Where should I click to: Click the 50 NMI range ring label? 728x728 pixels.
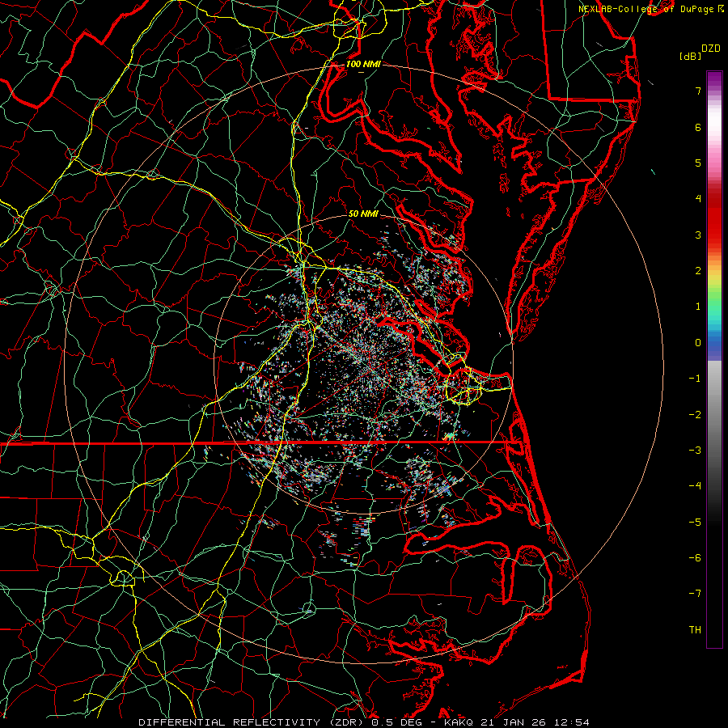pyautogui.click(x=363, y=214)
